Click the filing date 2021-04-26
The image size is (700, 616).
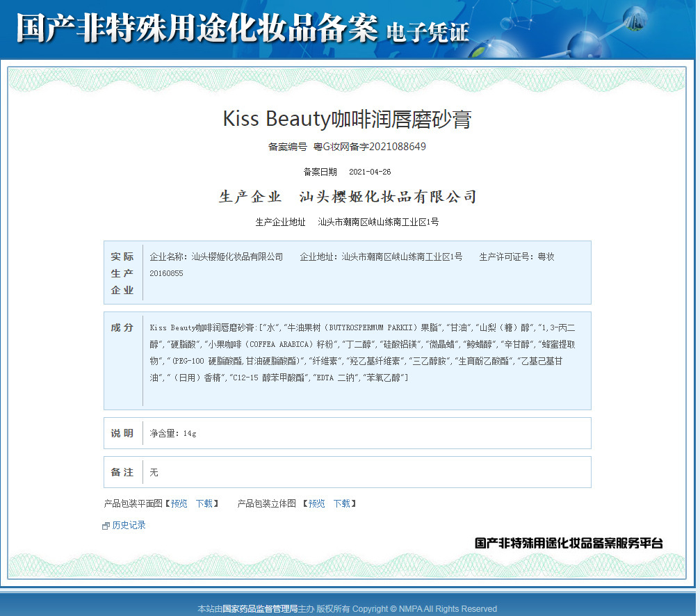[x=370, y=172]
